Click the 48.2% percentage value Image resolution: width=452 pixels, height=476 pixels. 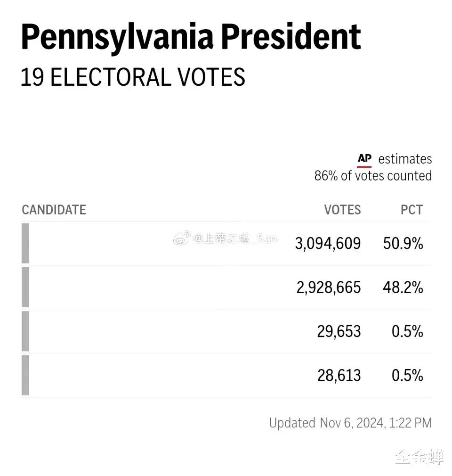click(x=403, y=287)
